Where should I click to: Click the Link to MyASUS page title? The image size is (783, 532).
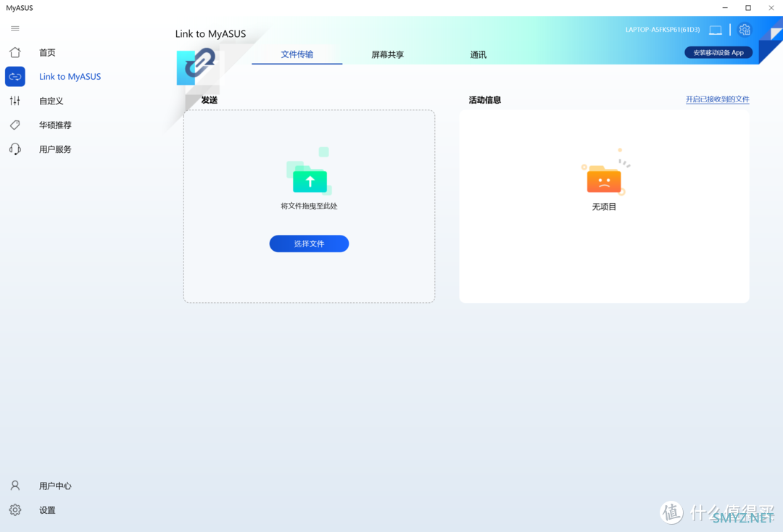[211, 33]
